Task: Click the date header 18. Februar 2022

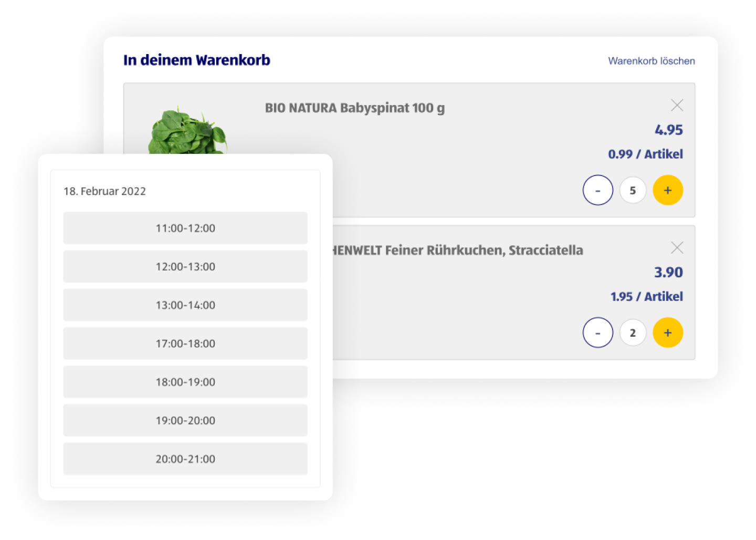Action: (104, 191)
